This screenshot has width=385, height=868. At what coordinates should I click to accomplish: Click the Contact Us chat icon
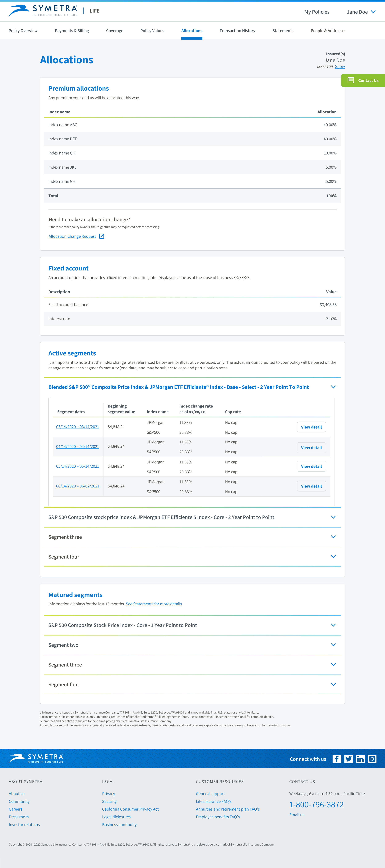(x=351, y=80)
